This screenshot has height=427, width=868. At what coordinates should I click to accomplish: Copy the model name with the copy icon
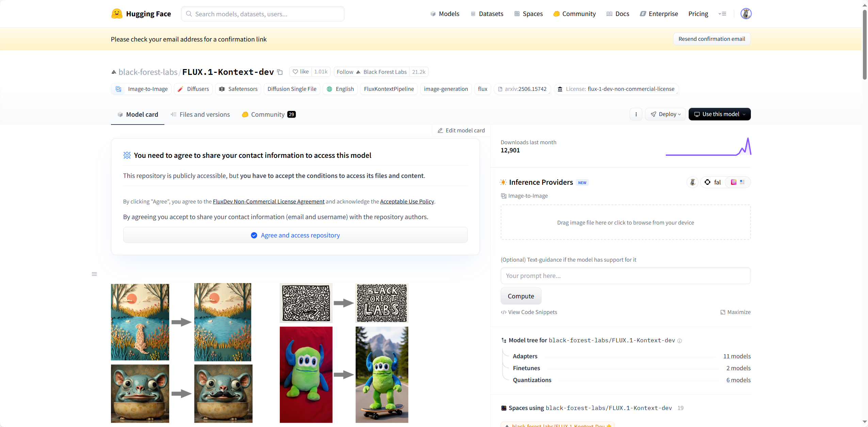(x=280, y=72)
